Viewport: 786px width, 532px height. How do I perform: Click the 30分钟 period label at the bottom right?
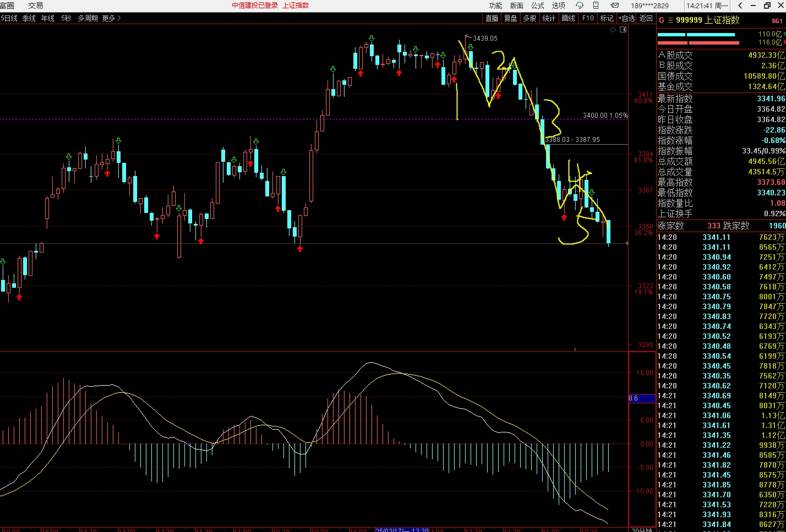642,530
